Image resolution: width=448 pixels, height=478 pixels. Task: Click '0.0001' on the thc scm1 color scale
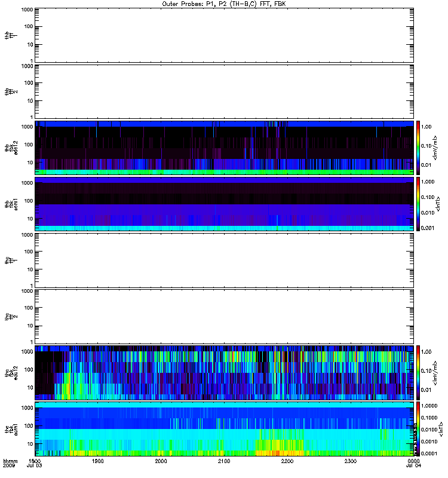[429, 454]
